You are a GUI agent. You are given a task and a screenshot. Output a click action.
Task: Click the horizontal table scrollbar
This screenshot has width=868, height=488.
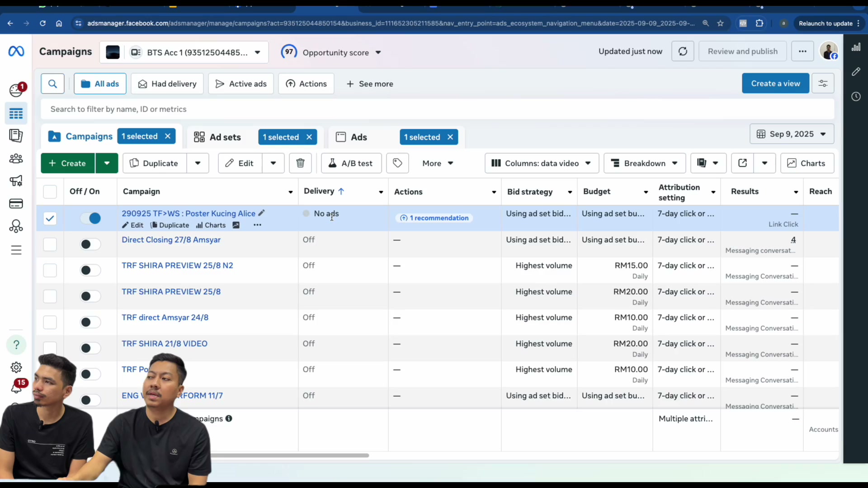(289, 455)
